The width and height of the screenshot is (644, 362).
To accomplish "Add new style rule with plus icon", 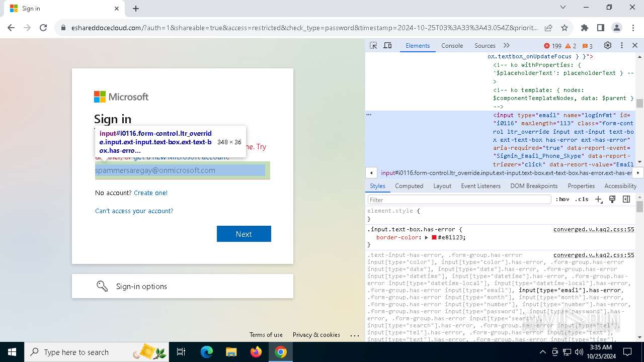I will pos(599,199).
